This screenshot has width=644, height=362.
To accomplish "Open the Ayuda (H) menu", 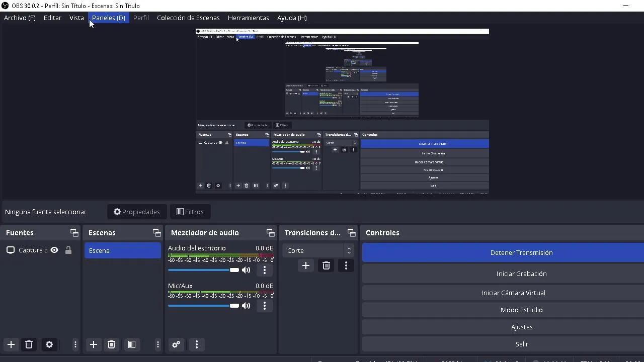I will coord(292,18).
